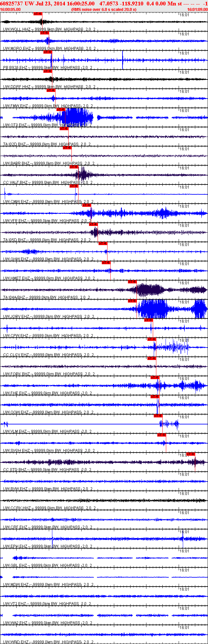Click the xT 4 marker on TA.I02D trace
Screen dimensions: 208x644
point(64,129)
